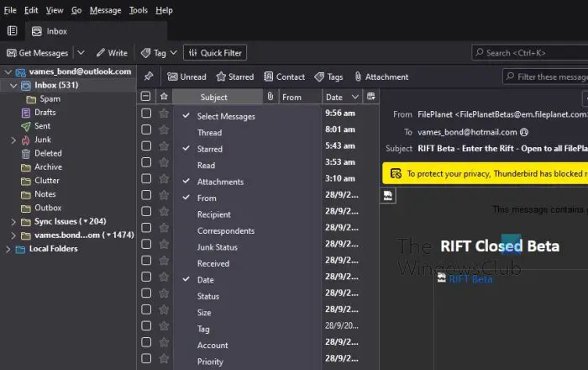Select Junk Status in column menu

point(217,247)
